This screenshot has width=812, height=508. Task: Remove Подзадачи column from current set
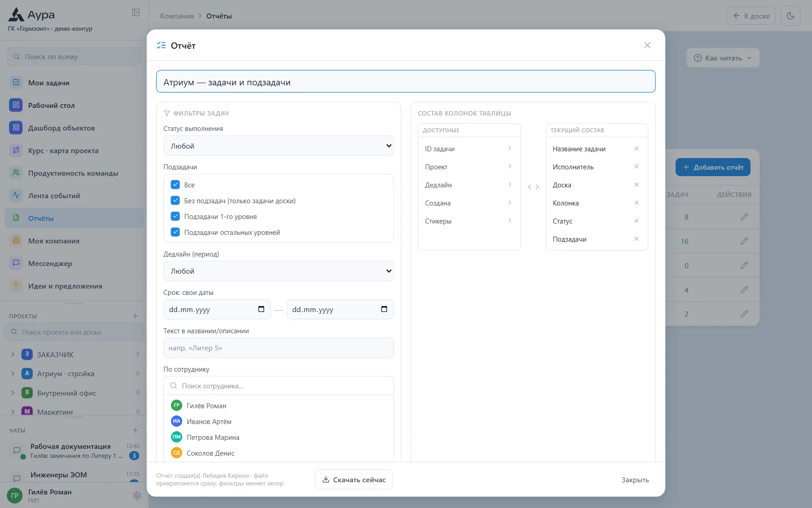point(637,239)
